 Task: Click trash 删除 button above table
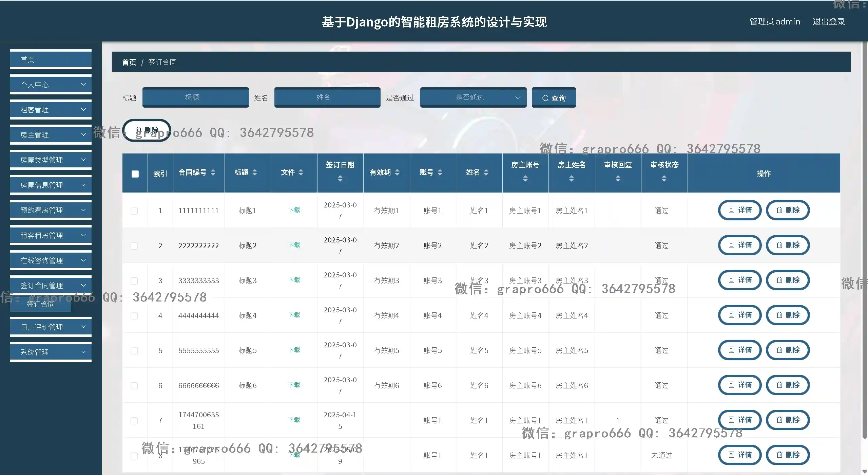147,130
